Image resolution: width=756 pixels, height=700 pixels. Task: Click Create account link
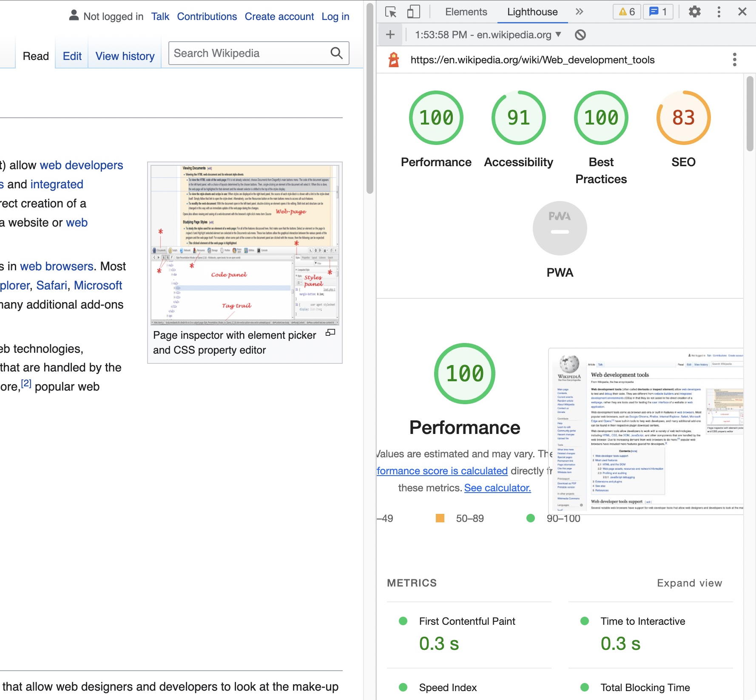click(279, 17)
